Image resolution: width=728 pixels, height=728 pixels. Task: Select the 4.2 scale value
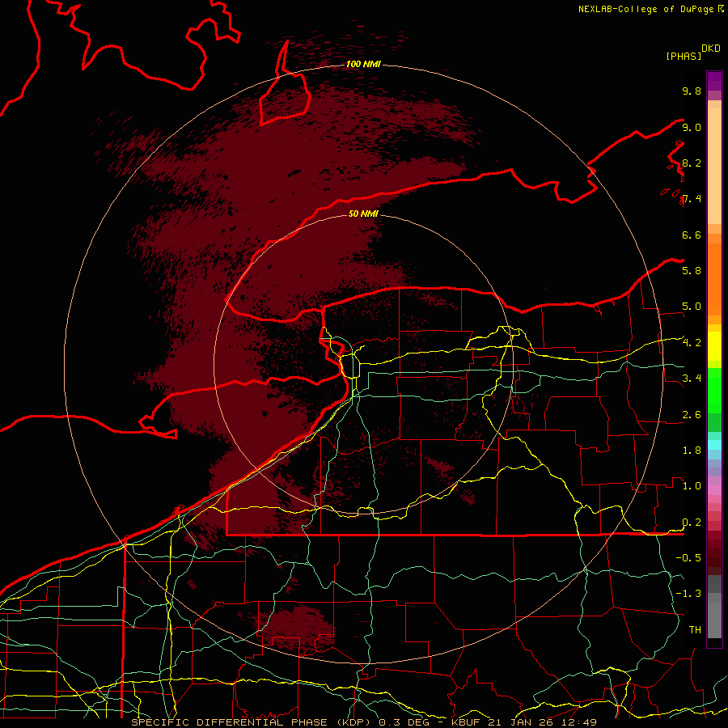692,343
